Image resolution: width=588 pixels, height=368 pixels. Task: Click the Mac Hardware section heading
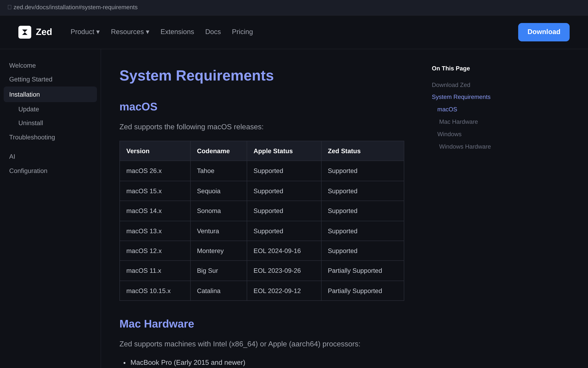[157, 324]
